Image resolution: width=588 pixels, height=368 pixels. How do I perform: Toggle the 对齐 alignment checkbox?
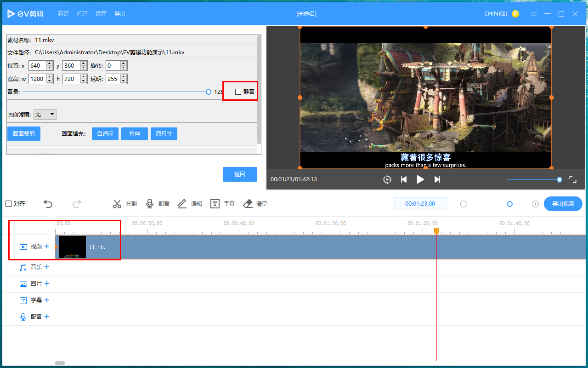[x=8, y=204]
